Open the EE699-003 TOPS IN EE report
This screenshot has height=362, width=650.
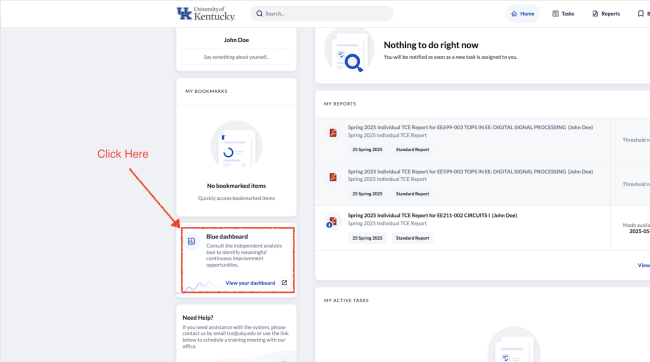[470, 127]
